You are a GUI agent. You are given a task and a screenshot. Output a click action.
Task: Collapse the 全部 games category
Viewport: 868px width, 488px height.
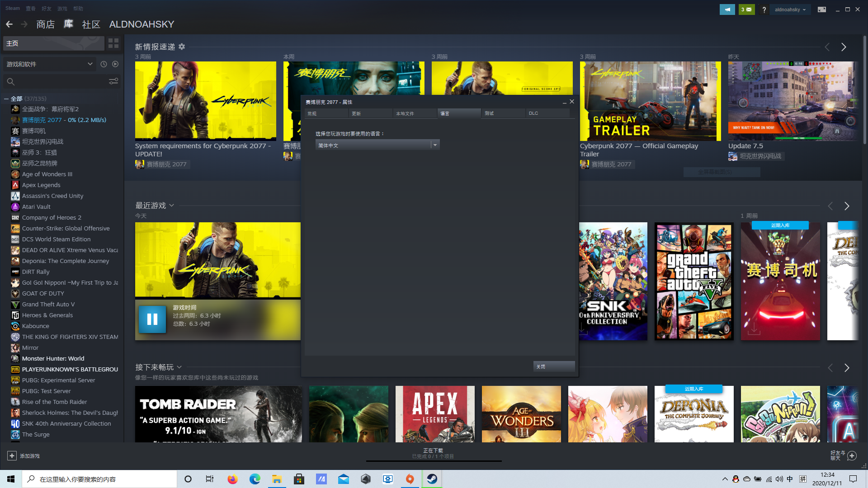[x=6, y=99]
